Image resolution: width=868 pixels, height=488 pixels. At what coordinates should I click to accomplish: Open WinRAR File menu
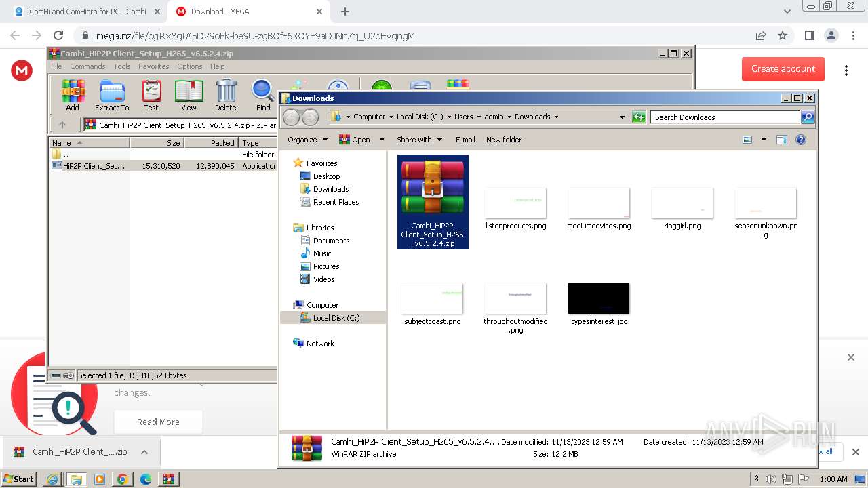[x=56, y=66]
